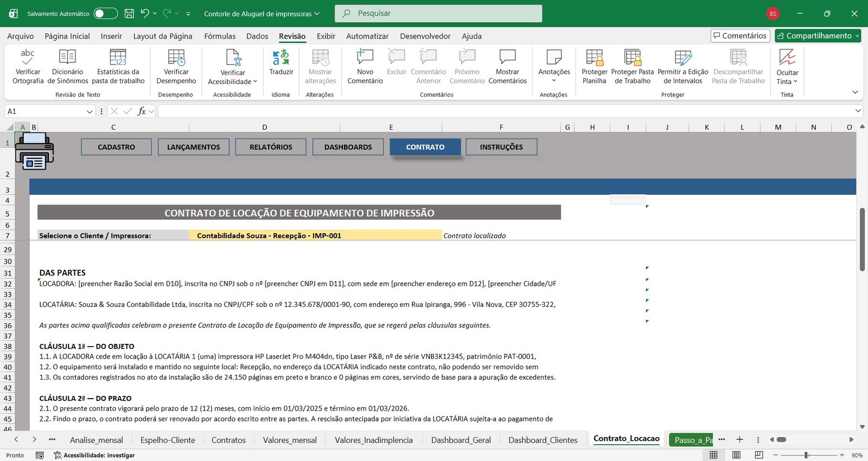Toggle Salvamento Automático switch
The width and height of the screenshot is (868, 461).
105,14
